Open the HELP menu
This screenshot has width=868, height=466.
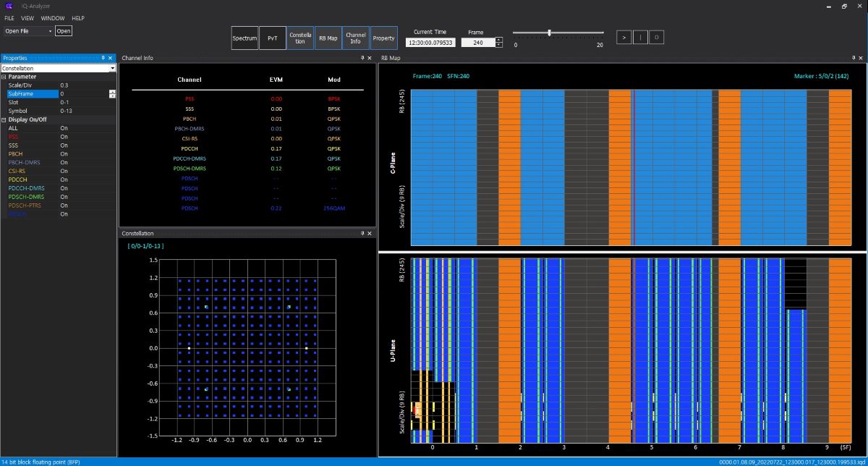(x=78, y=18)
